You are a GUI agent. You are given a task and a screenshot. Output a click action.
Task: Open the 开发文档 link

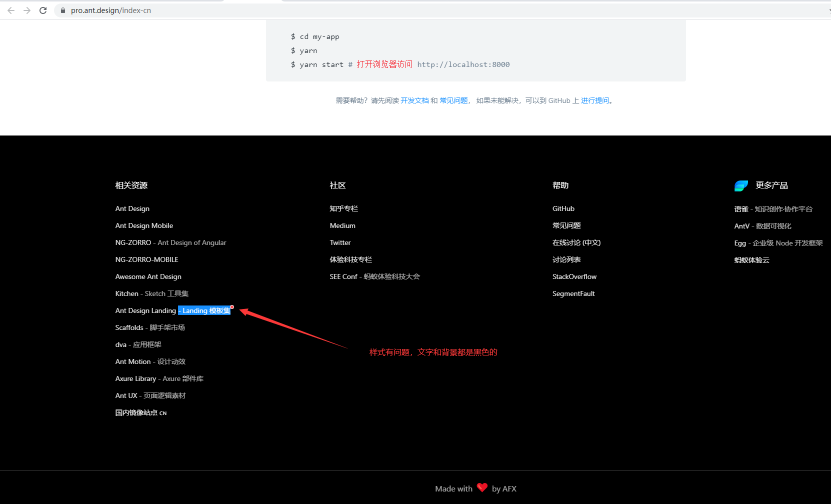pyautogui.click(x=416, y=100)
